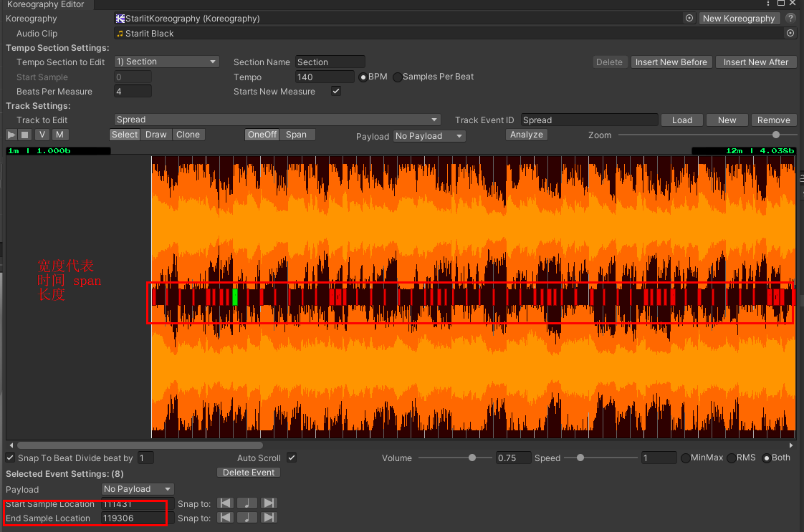
Task: Click the End Sample Location field 119306
Action: [x=138, y=518]
